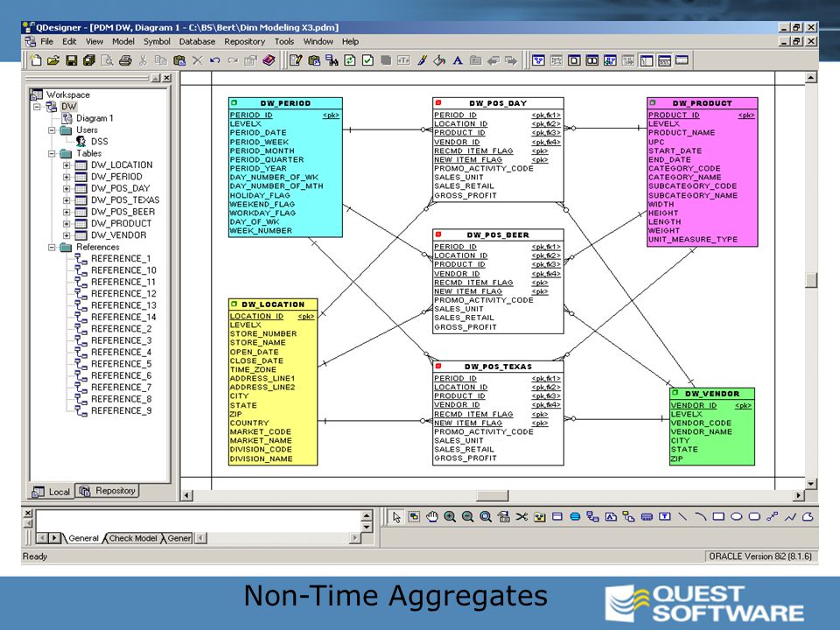Collapse the DW model tree node
The width and height of the screenshot is (840, 630).
click(x=37, y=107)
